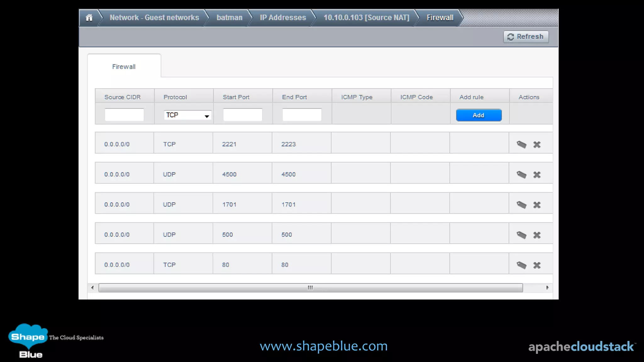Viewport: 644px width, 362px height.
Task: Edit tags for UDP 4500 rule
Action: click(521, 175)
